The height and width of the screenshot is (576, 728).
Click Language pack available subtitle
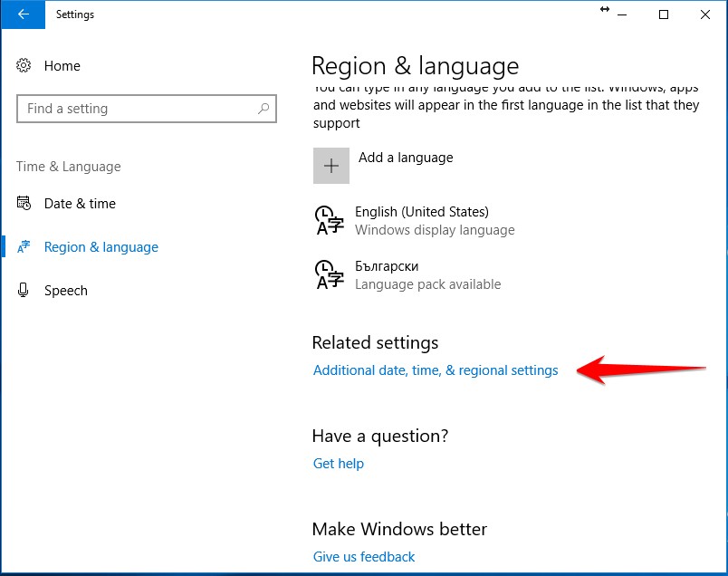[x=428, y=284]
